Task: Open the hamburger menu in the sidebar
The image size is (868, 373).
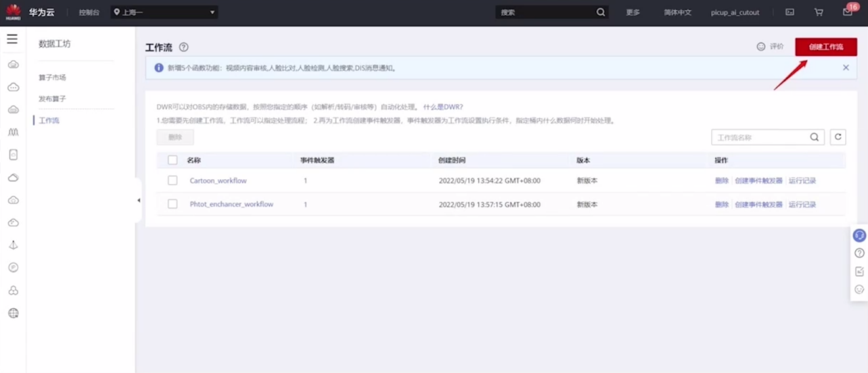Action: [12, 39]
